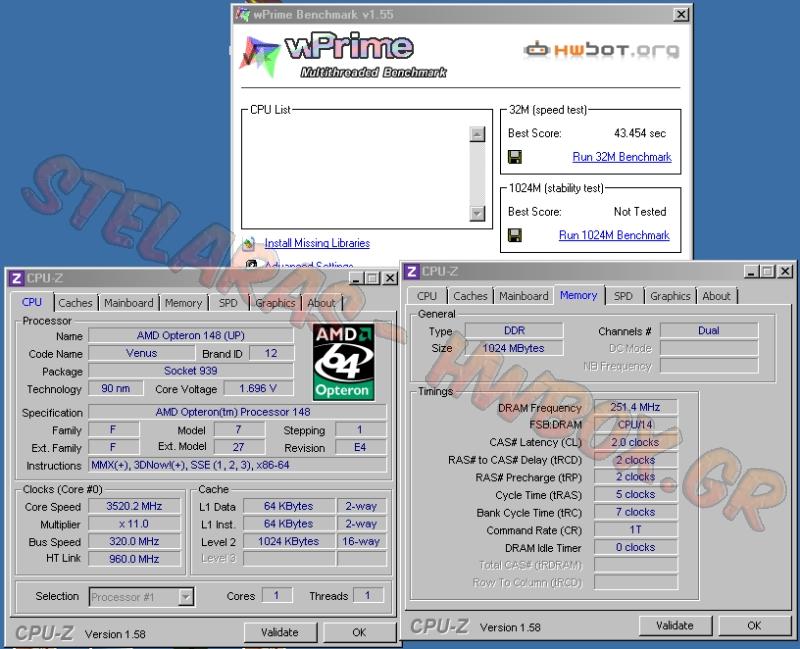
Task: Click DRAM Frequency value '251.4 MHz'
Action: point(636,407)
